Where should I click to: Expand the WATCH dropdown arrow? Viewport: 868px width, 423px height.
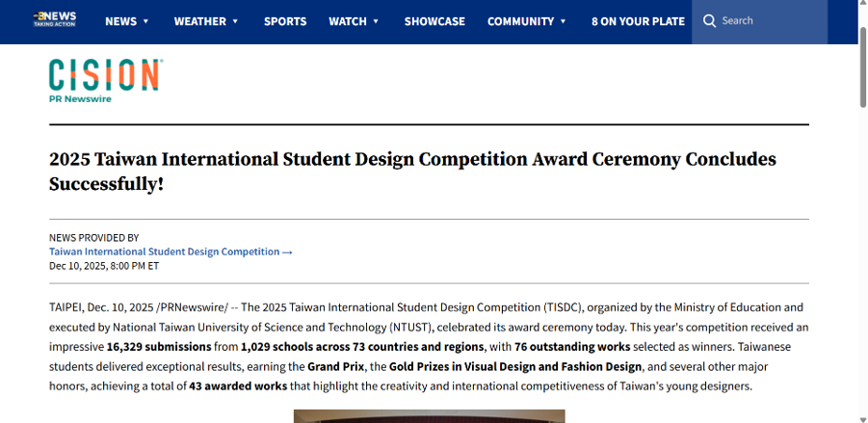click(x=376, y=21)
